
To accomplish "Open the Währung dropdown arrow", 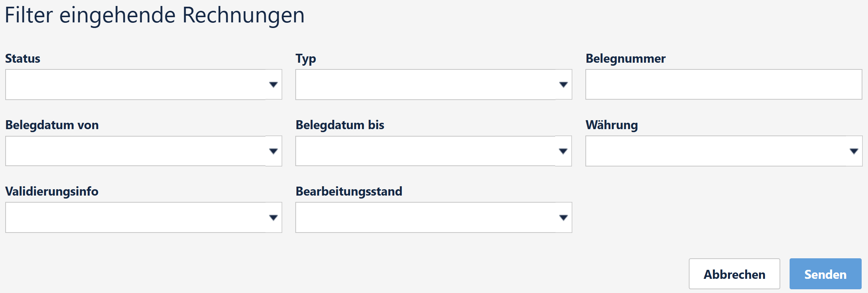I will [x=854, y=151].
